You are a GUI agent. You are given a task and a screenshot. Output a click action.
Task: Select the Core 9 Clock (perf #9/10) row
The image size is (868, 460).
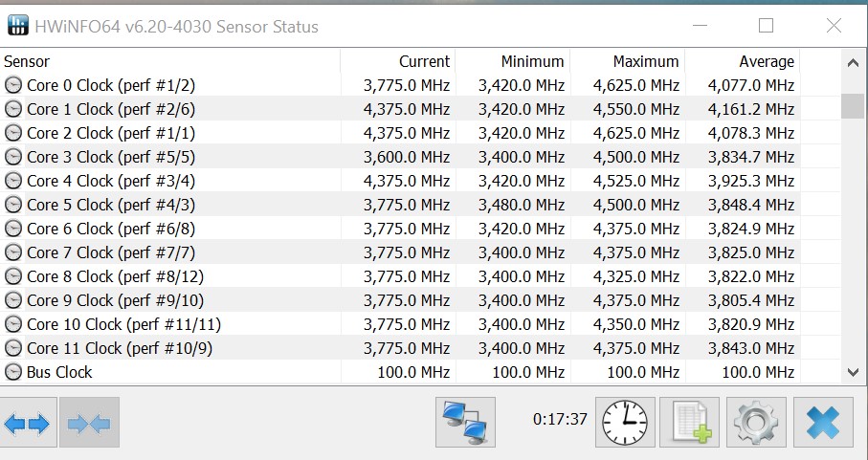400,300
